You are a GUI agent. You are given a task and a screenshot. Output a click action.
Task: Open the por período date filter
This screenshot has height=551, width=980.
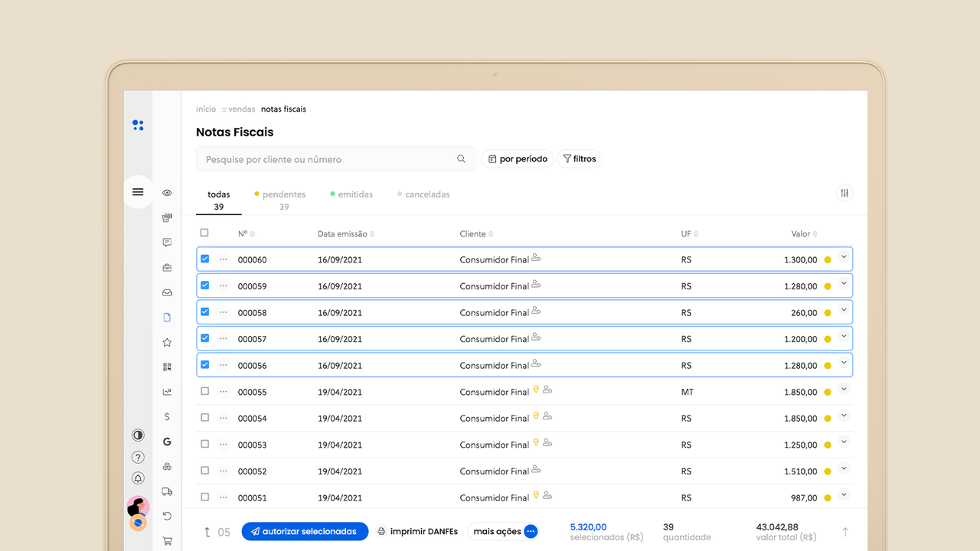518,159
